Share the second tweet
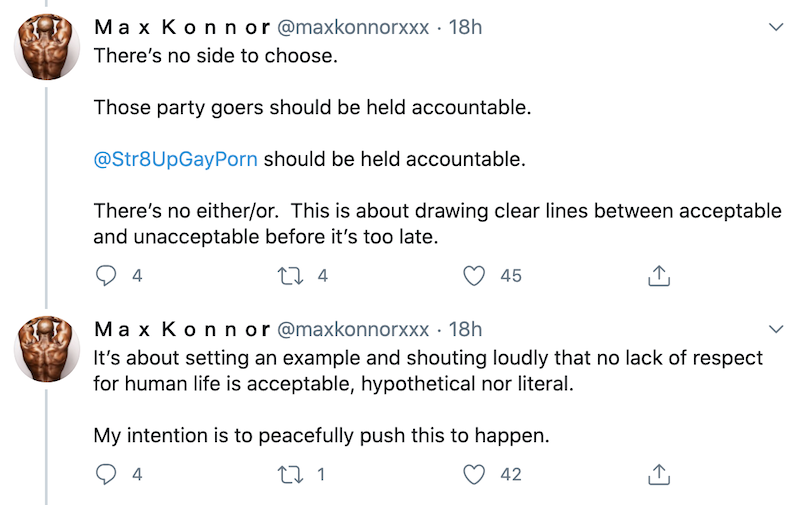The image size is (800, 505). tap(659, 475)
